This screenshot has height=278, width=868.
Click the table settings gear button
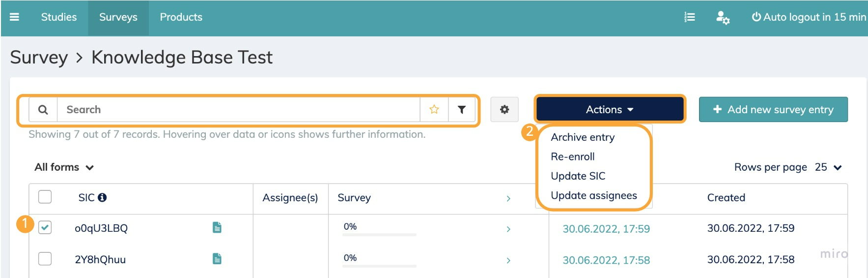tap(504, 110)
